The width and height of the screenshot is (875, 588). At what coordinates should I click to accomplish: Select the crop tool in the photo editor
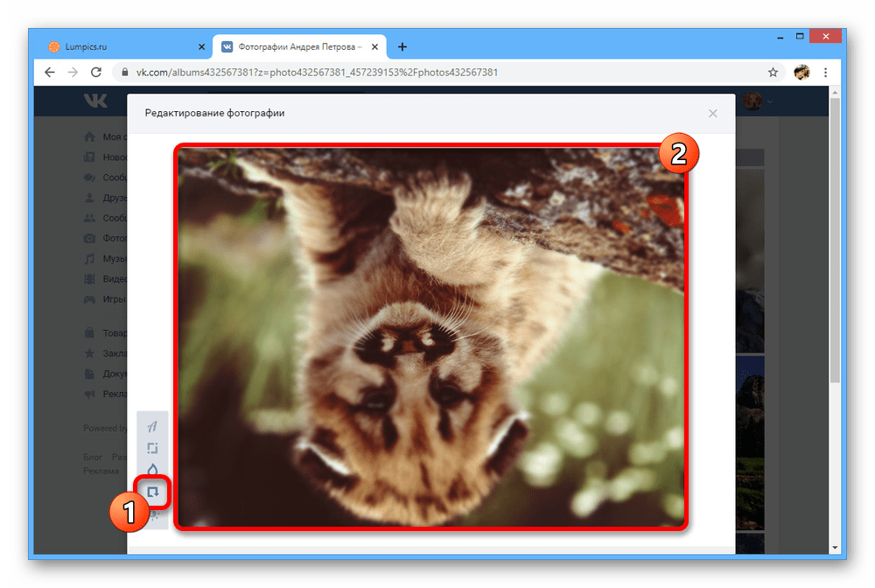coord(152,448)
